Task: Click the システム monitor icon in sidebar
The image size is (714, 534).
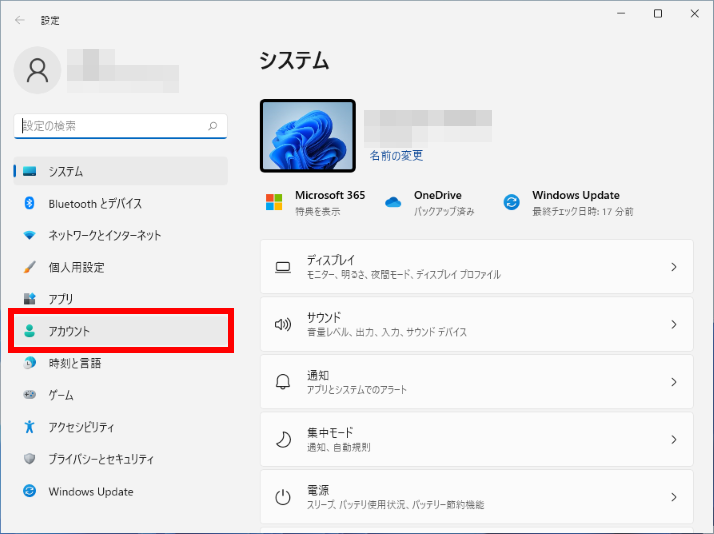Action: point(30,172)
